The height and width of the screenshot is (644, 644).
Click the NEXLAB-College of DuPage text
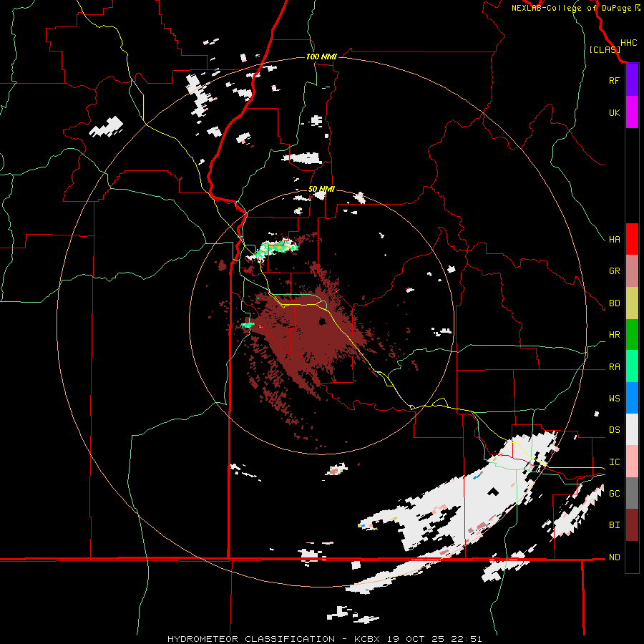[x=571, y=8]
